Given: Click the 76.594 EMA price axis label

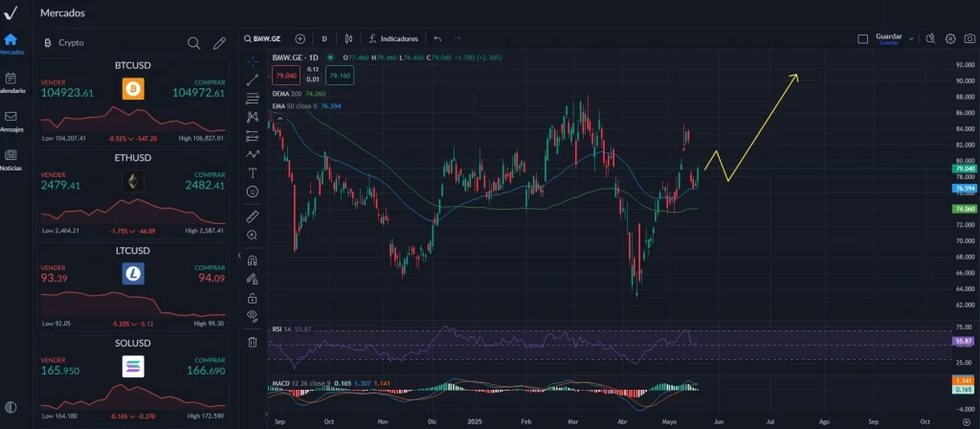Looking at the screenshot, I should point(964,189).
